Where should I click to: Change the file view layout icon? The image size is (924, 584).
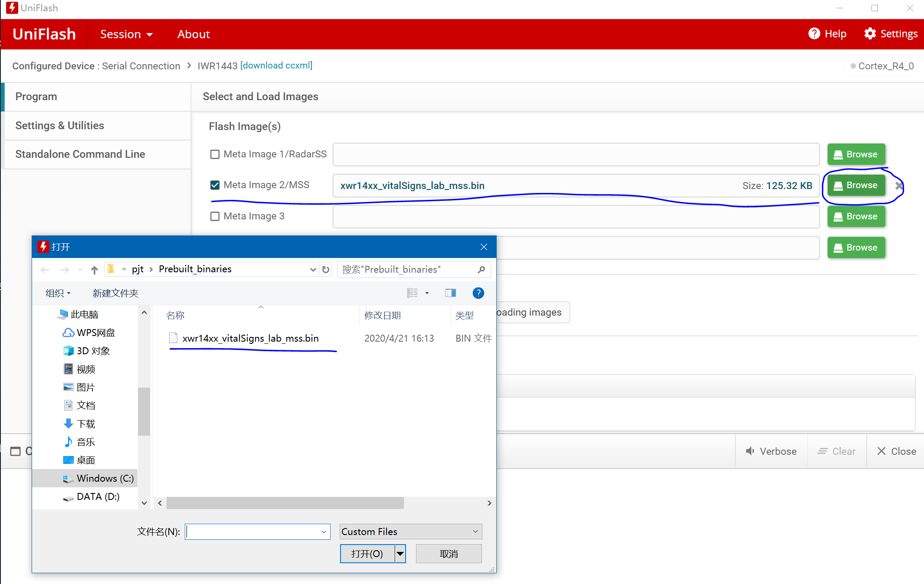[412, 293]
